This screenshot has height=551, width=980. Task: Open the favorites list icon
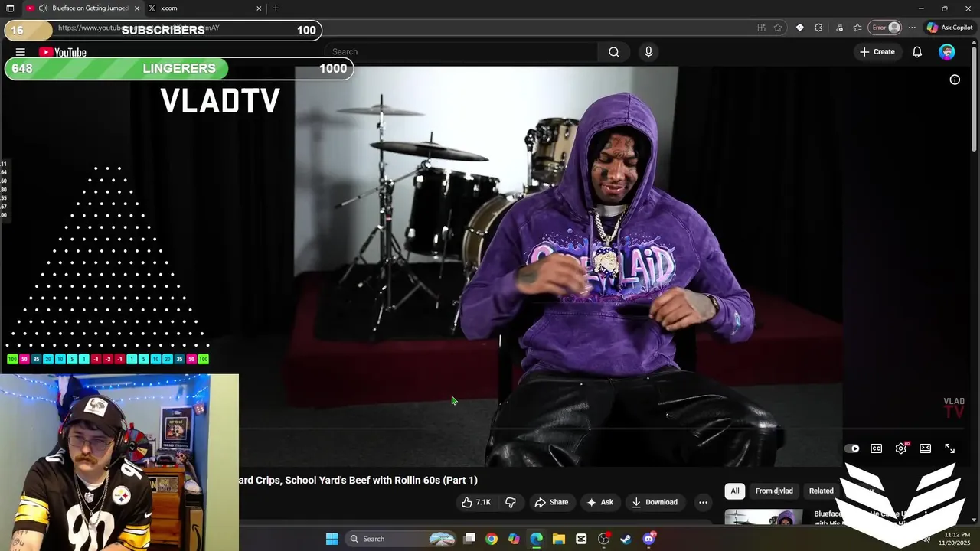[x=857, y=28]
